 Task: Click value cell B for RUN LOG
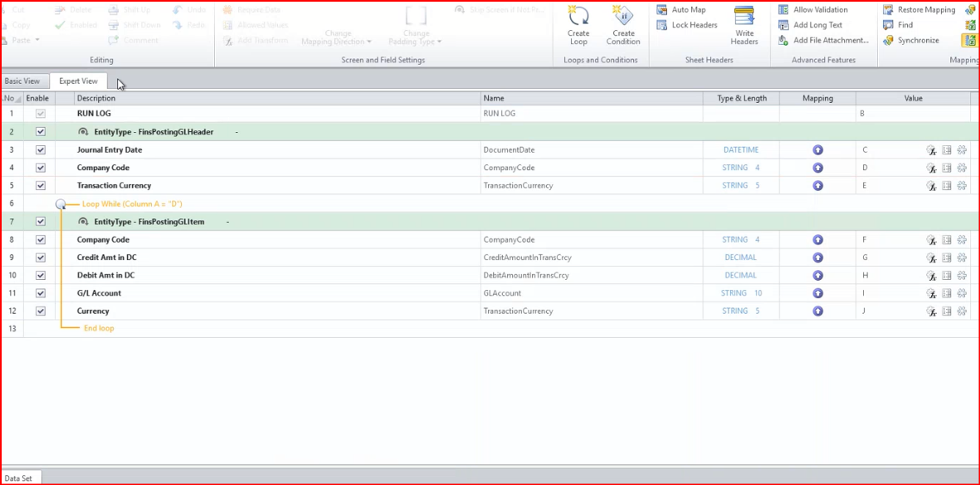point(913,114)
